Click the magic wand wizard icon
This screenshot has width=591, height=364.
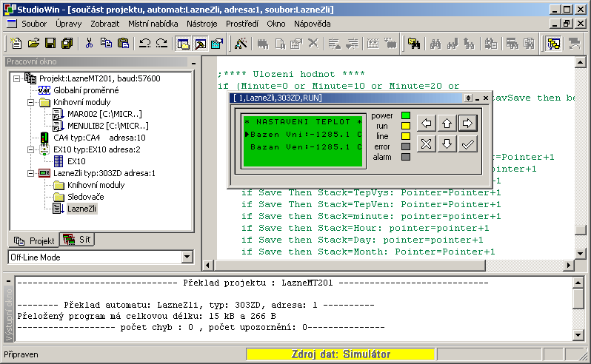241,44
